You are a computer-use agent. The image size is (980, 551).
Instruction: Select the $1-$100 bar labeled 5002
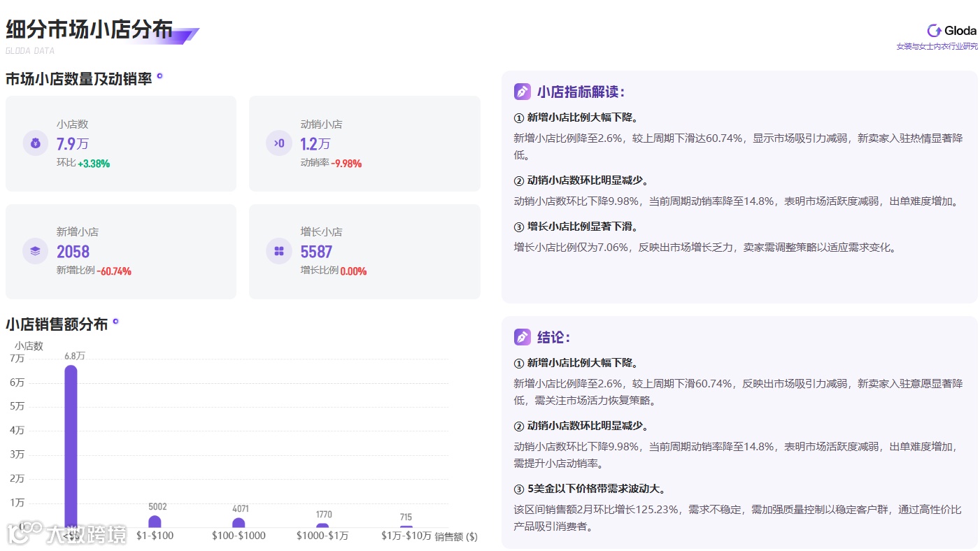pos(155,522)
